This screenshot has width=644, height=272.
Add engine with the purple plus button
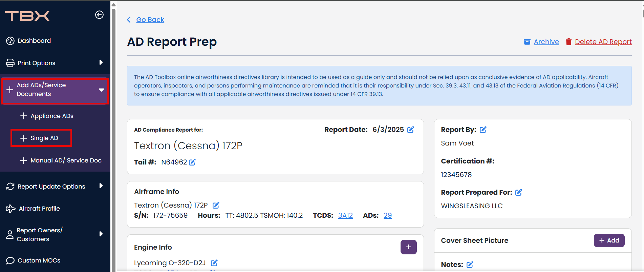click(x=409, y=247)
